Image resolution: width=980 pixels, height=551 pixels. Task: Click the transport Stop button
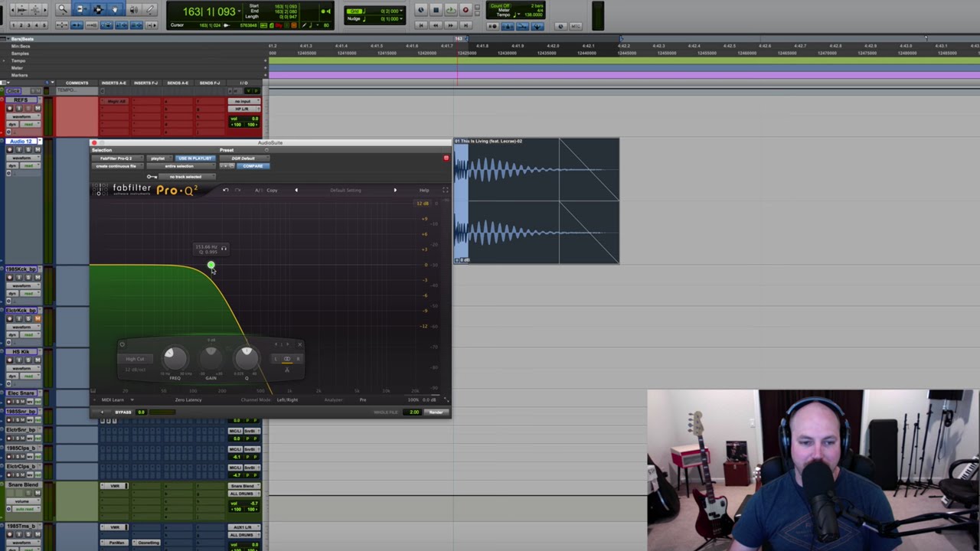click(436, 10)
